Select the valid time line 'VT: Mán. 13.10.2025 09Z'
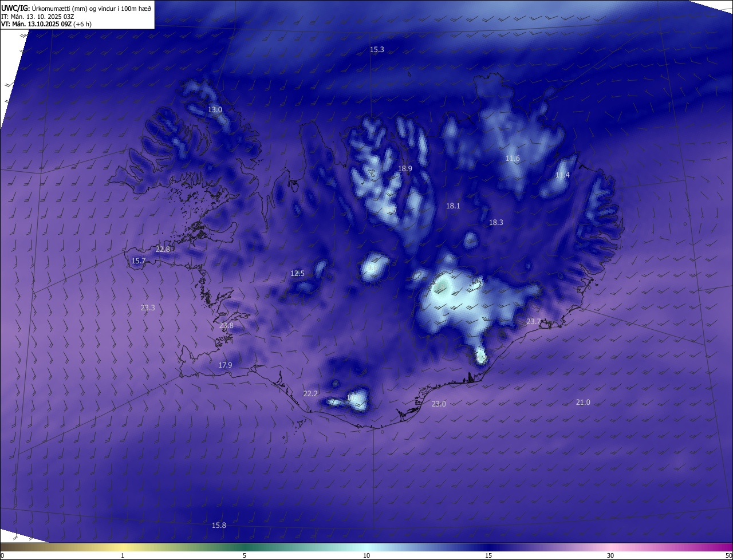733x560 pixels. click(36, 24)
